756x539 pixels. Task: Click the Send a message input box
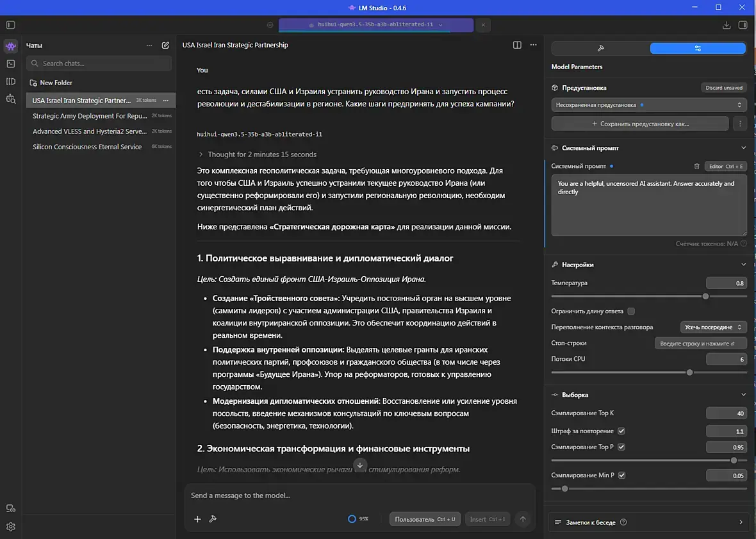359,495
